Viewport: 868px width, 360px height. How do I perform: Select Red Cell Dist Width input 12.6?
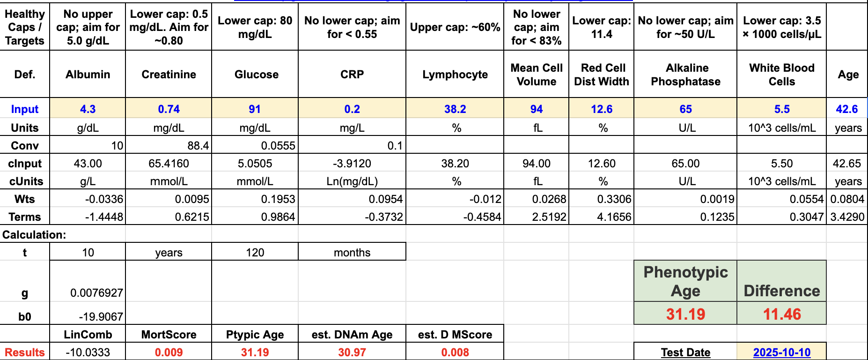(x=601, y=109)
